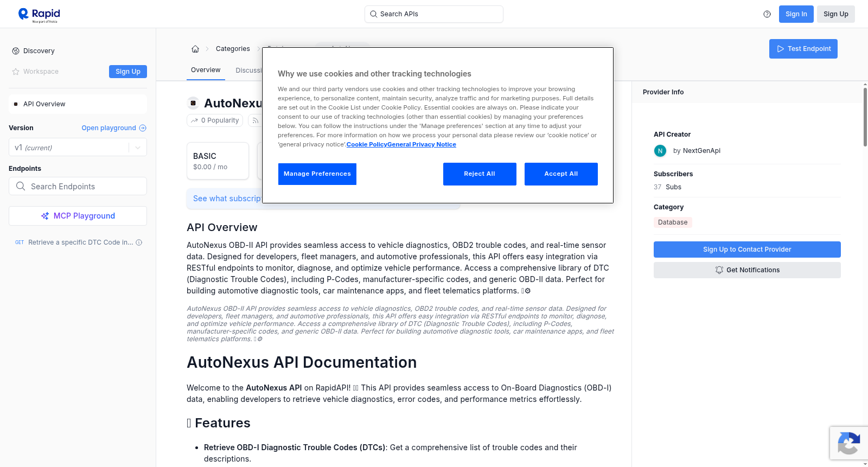
Task: Click the Get Notifications button
Action: point(747,270)
